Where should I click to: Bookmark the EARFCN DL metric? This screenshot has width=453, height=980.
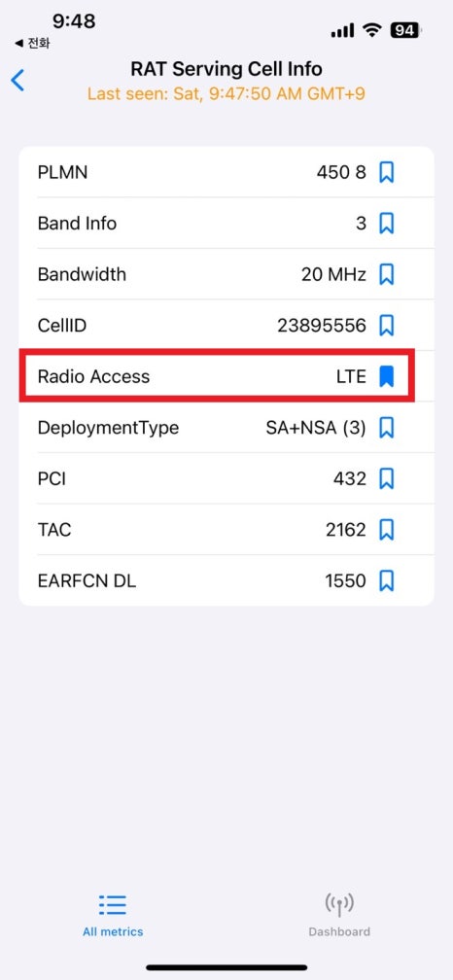tap(387, 581)
